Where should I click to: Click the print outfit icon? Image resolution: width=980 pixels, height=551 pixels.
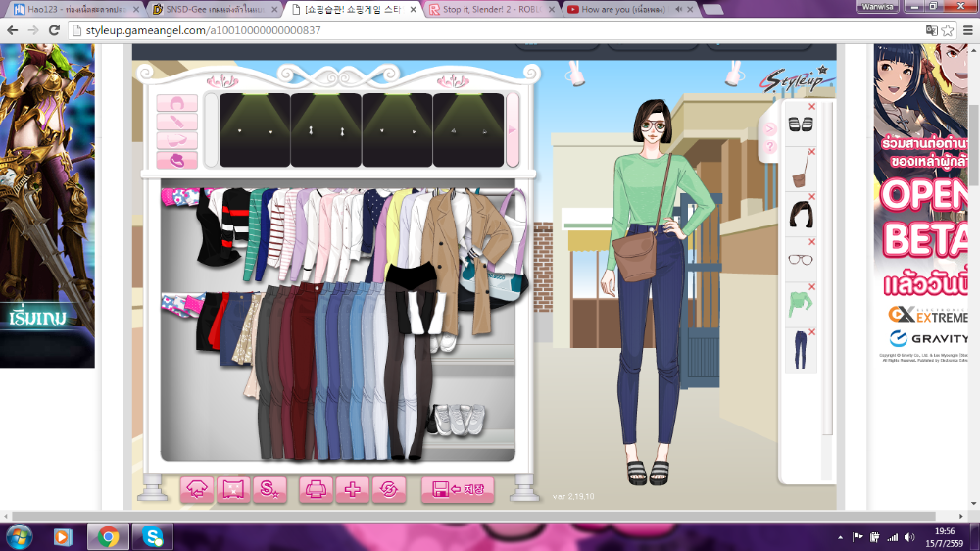[x=315, y=489]
